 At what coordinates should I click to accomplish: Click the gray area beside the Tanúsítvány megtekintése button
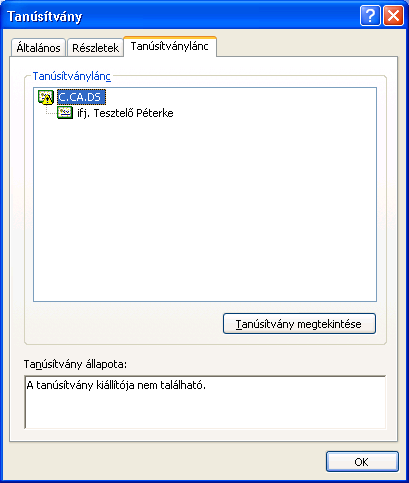tap(123, 323)
